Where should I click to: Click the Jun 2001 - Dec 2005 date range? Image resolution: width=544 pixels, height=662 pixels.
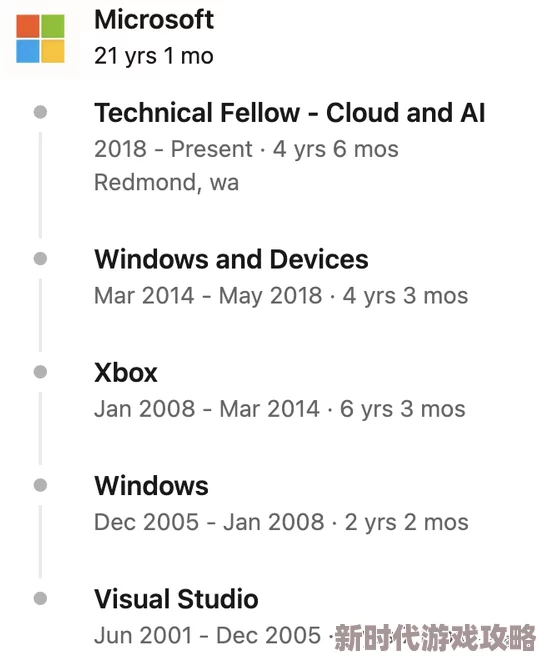[x=207, y=635]
